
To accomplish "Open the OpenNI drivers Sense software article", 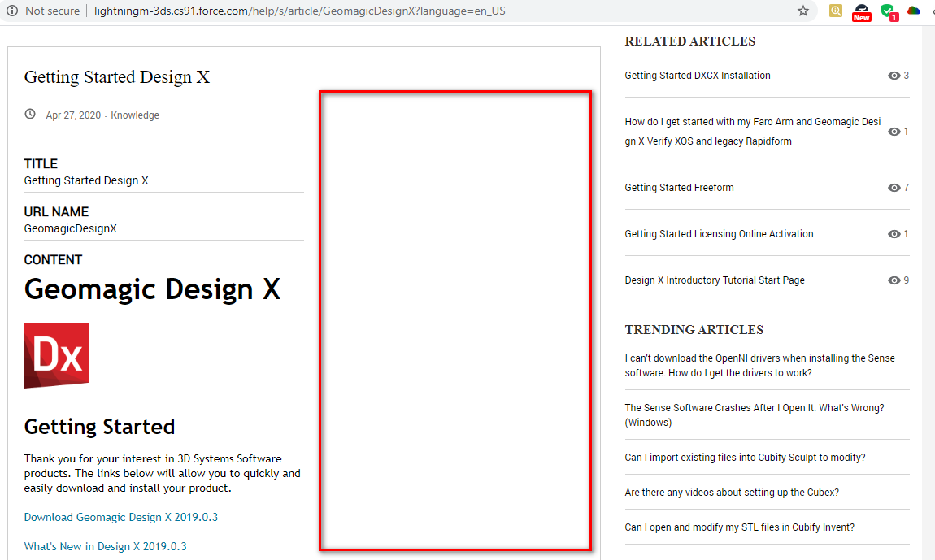I will (759, 366).
